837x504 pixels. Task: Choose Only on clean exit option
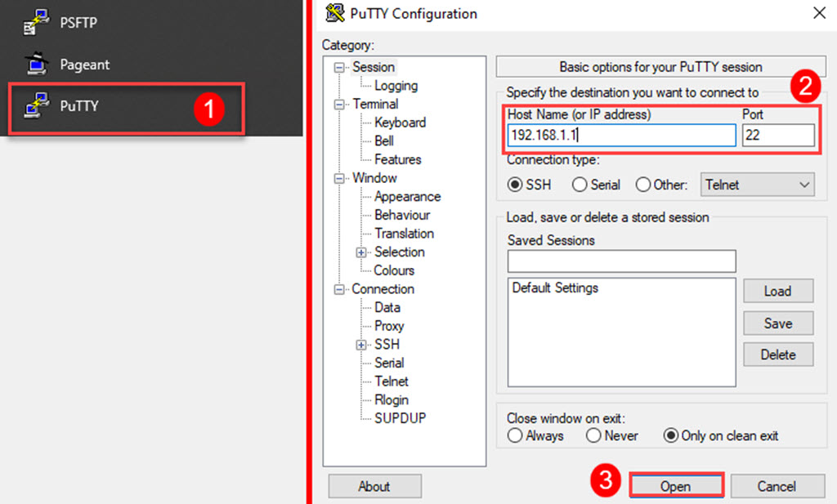point(670,435)
